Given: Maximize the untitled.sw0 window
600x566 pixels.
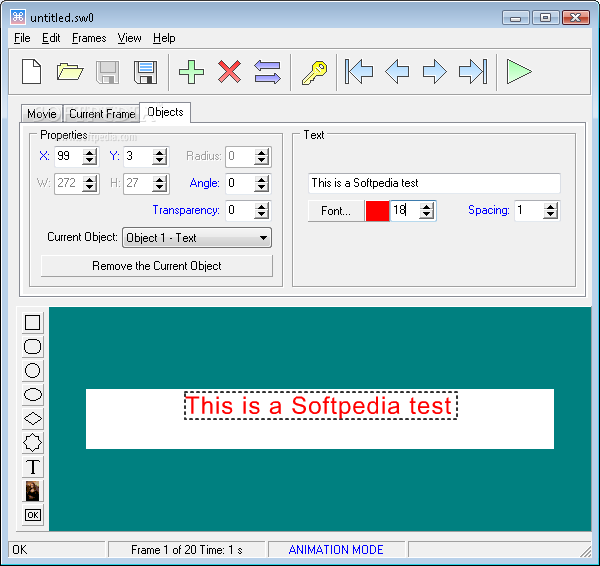Looking at the screenshot, I should (x=545, y=18).
